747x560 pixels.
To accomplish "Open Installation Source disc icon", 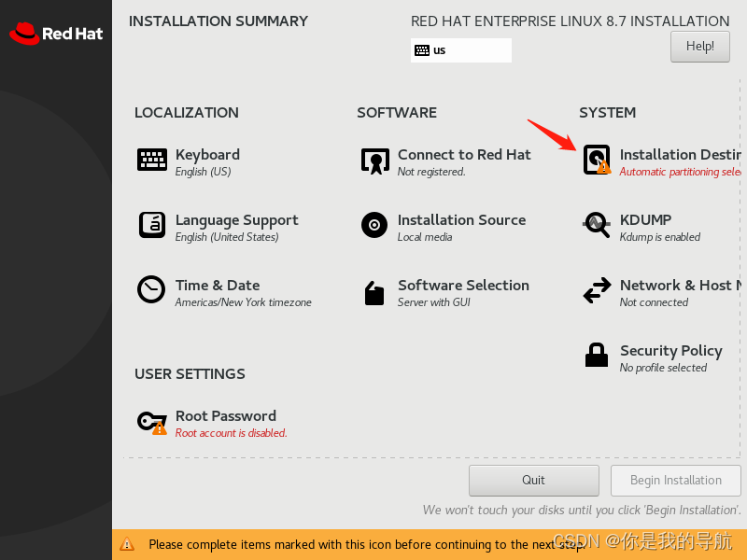I will tap(374, 225).
